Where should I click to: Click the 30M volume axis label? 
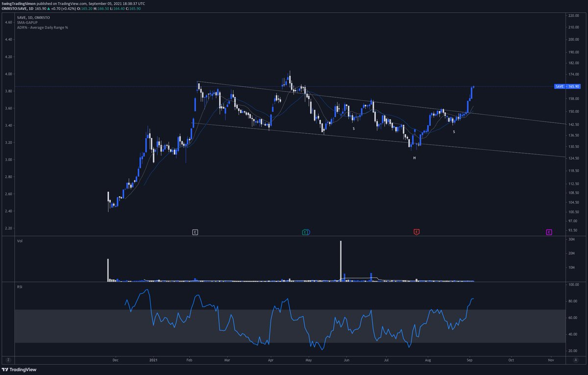(x=571, y=239)
